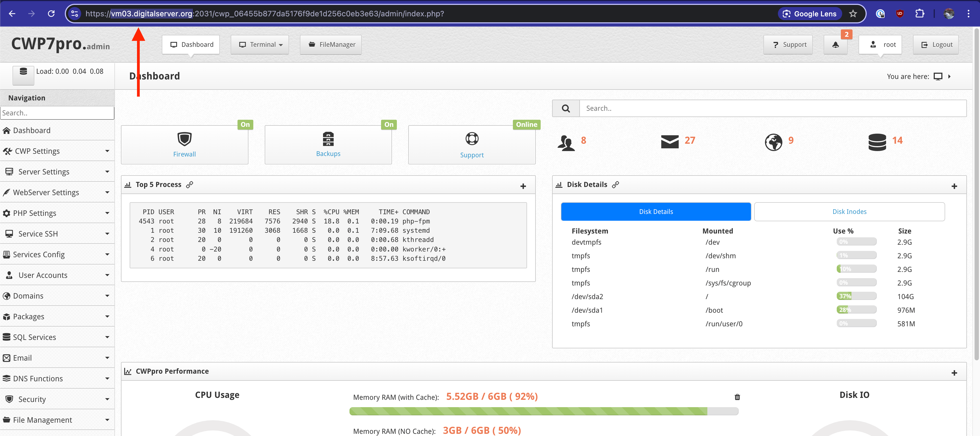The image size is (980, 436).
Task: Click the user accounts icon showing 8
Action: pyautogui.click(x=566, y=143)
